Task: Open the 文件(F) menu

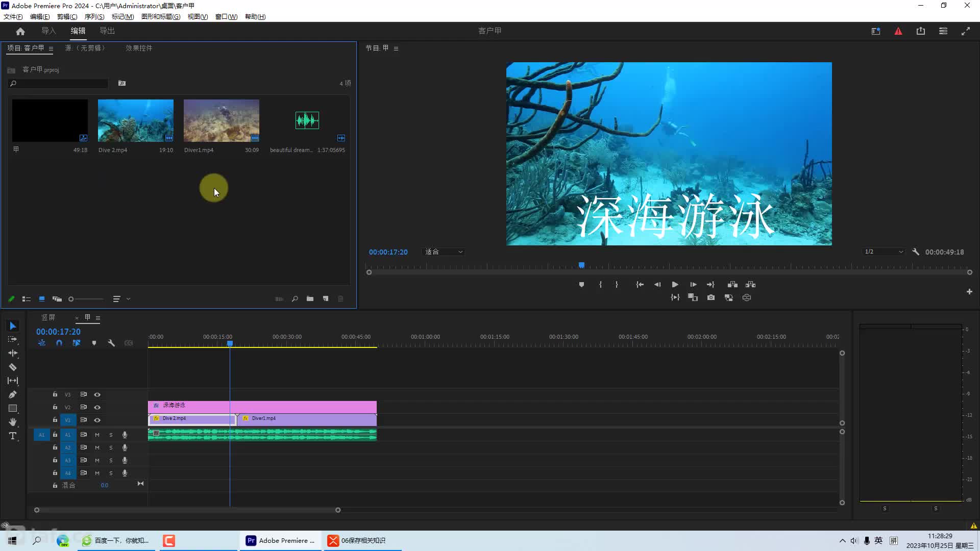Action: point(13,17)
